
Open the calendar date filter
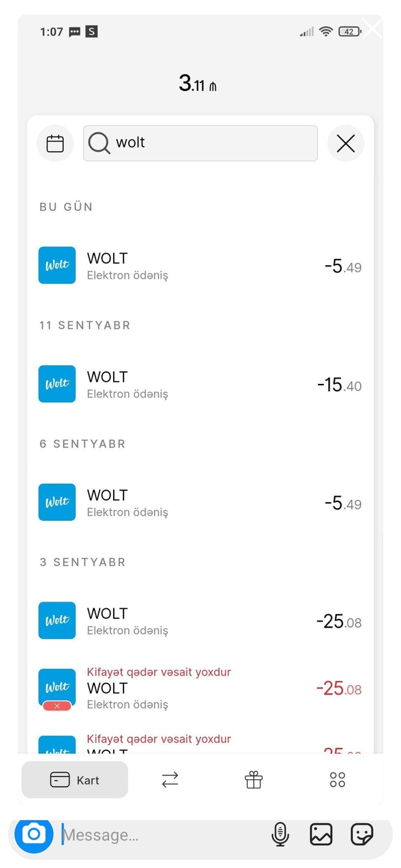[x=55, y=144]
